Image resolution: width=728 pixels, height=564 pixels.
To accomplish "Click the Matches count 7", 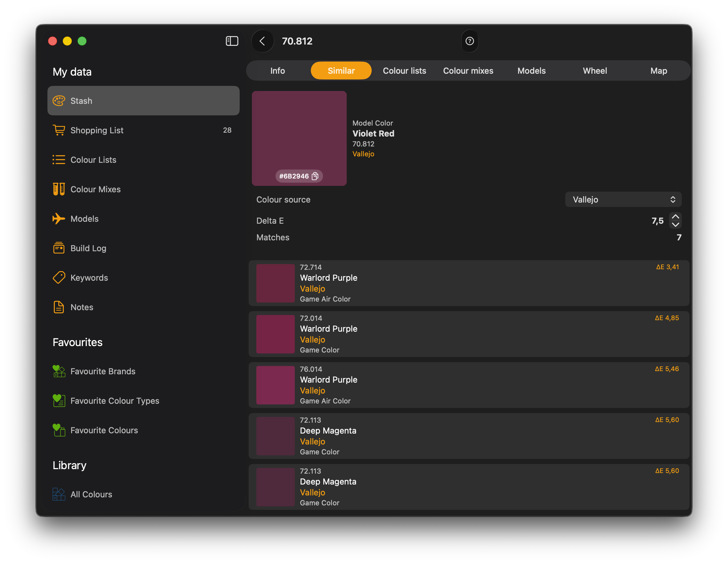I will [x=679, y=237].
